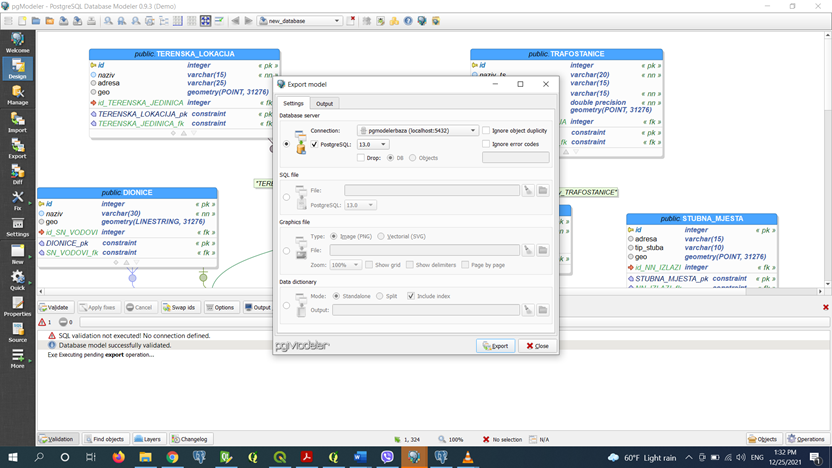The image size is (832, 468).
Task: Toggle Include index checkbox
Action: click(x=411, y=296)
